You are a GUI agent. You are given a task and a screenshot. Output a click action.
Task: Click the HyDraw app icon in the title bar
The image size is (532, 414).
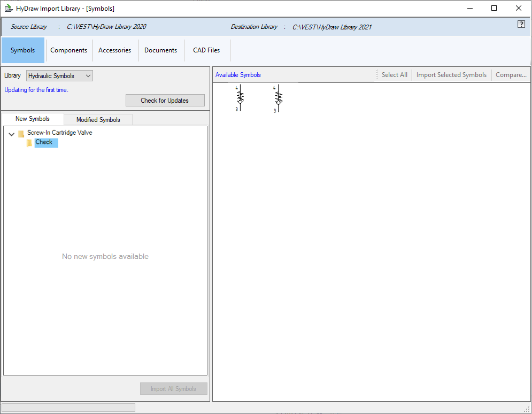(x=8, y=8)
